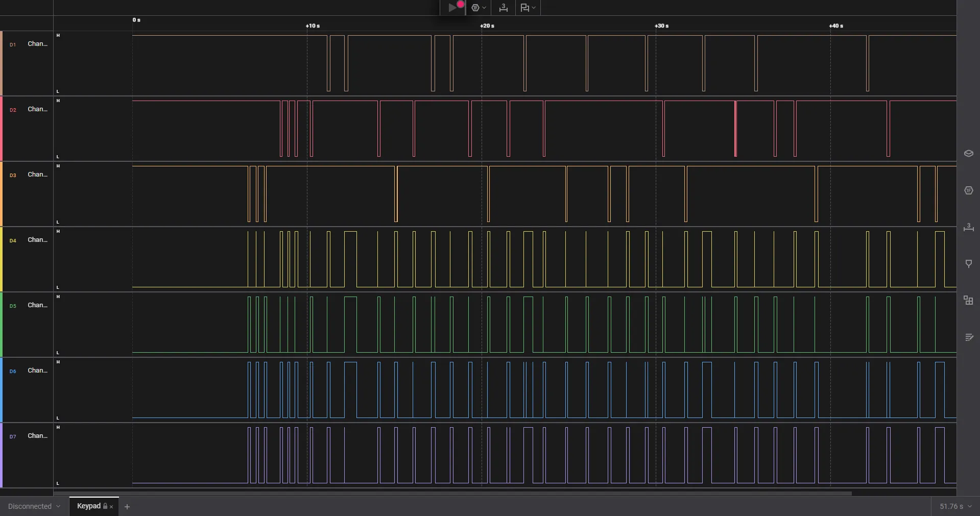Close the Keypad tab
This screenshot has width=980, height=516.
[111, 507]
